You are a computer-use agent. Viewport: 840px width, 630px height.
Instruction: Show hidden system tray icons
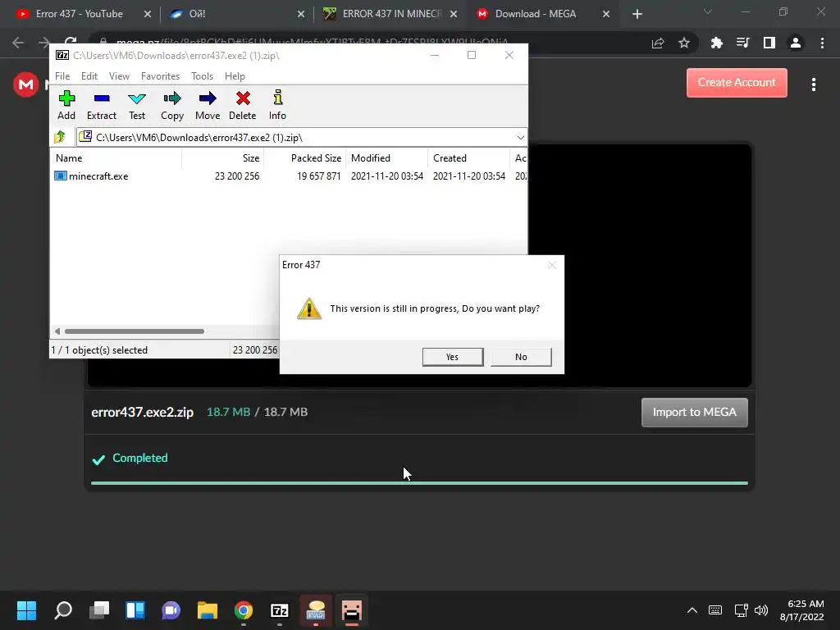(692, 610)
